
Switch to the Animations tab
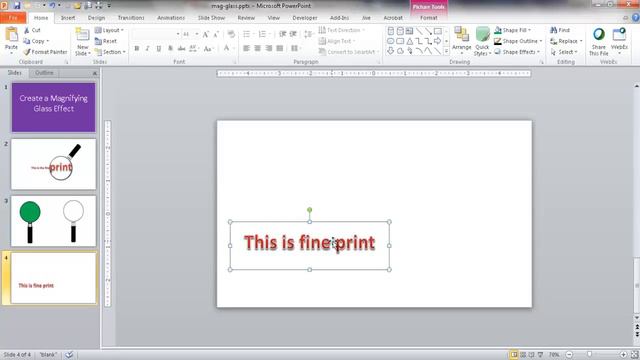click(171, 18)
